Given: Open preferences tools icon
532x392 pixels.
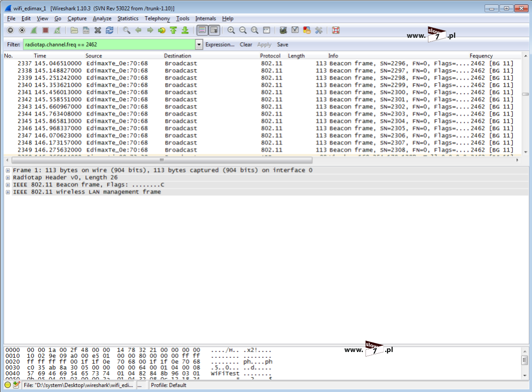Looking at the screenshot, I should coord(319,31).
